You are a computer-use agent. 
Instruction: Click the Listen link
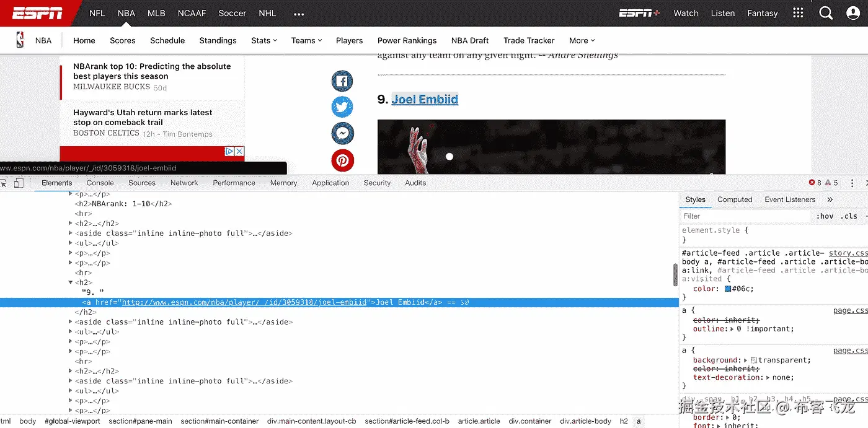[x=722, y=13]
